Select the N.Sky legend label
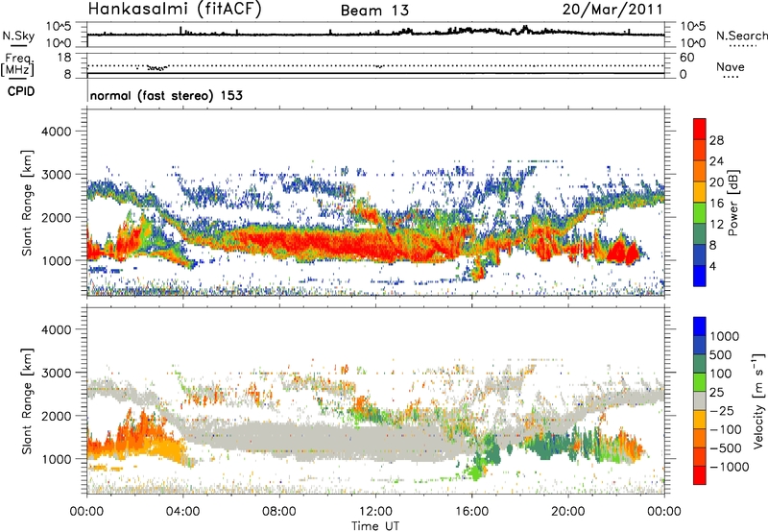 (18, 36)
